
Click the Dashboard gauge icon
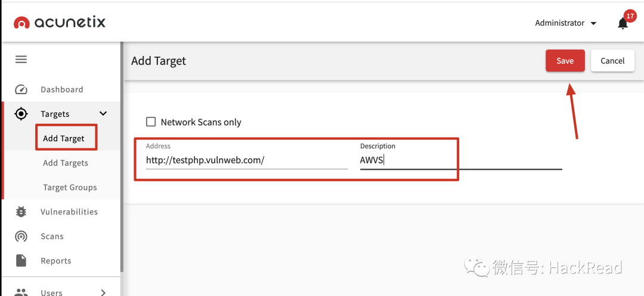pos(21,90)
